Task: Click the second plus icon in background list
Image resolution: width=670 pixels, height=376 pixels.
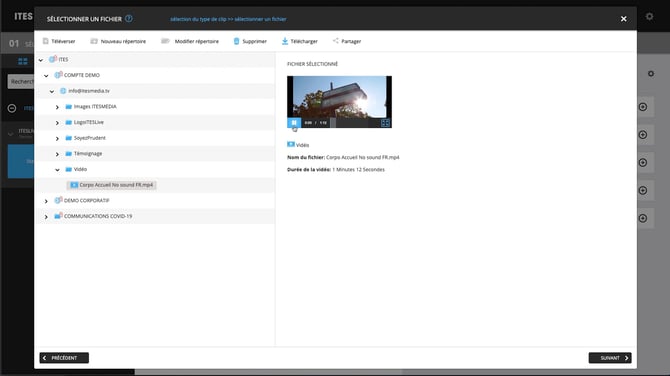Action: tap(643, 135)
